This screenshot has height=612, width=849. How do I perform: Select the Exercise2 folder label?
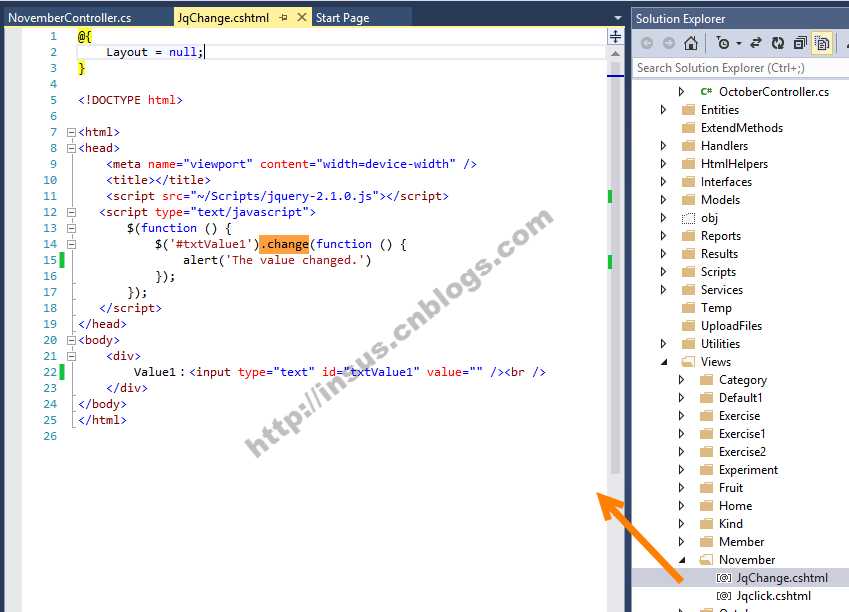[742, 452]
